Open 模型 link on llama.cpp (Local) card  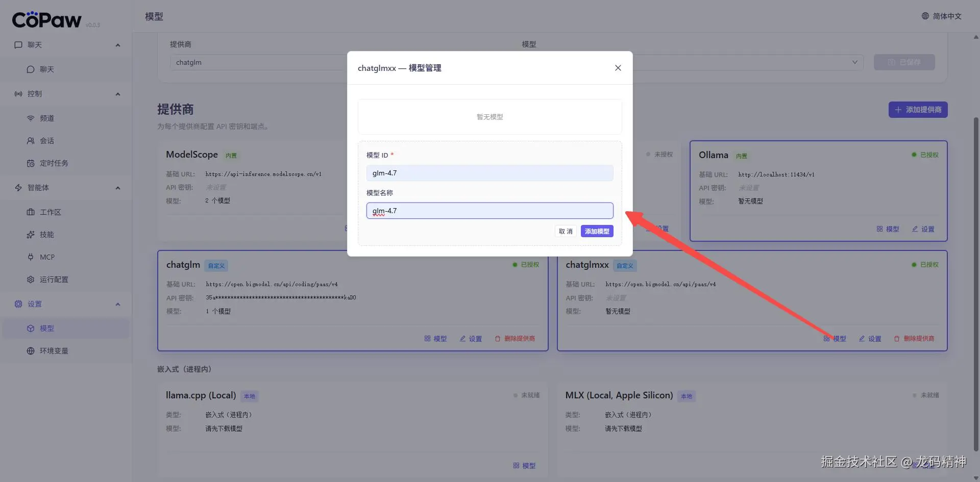(524, 466)
